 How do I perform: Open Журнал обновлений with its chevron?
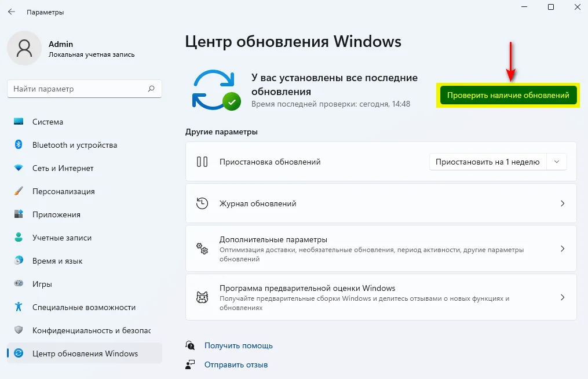pyautogui.click(x=562, y=203)
